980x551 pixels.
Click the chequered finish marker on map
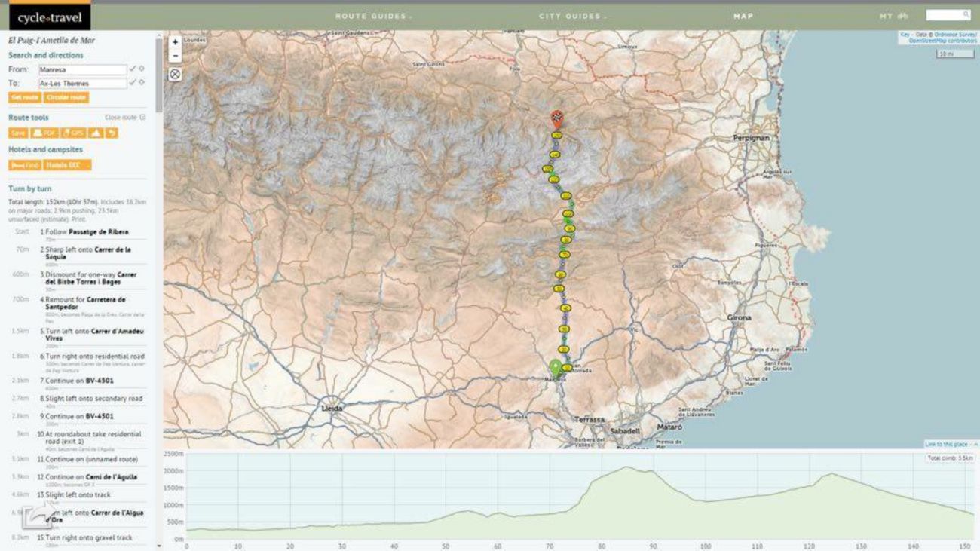[556, 118]
